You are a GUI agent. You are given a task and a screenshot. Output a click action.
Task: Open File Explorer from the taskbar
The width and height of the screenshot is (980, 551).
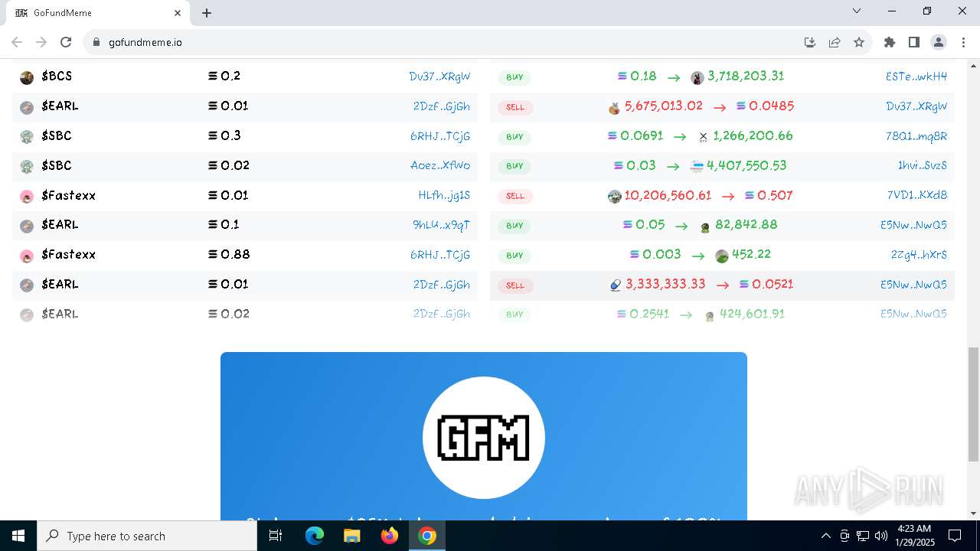point(352,536)
